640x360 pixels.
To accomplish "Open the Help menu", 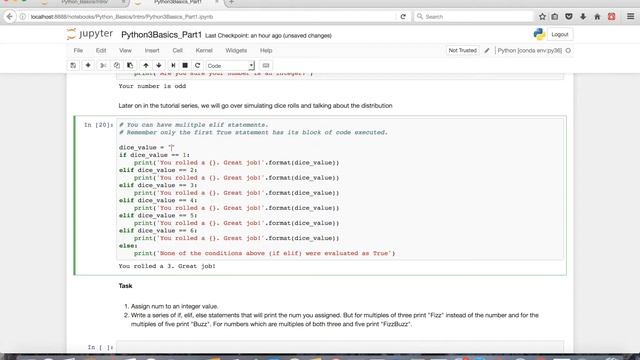I will click(x=266, y=50).
